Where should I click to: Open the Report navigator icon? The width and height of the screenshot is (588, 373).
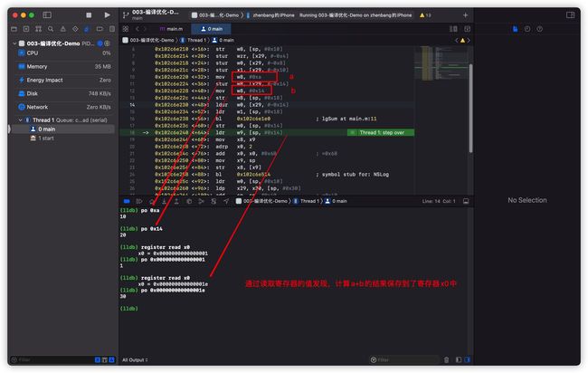pos(112,29)
